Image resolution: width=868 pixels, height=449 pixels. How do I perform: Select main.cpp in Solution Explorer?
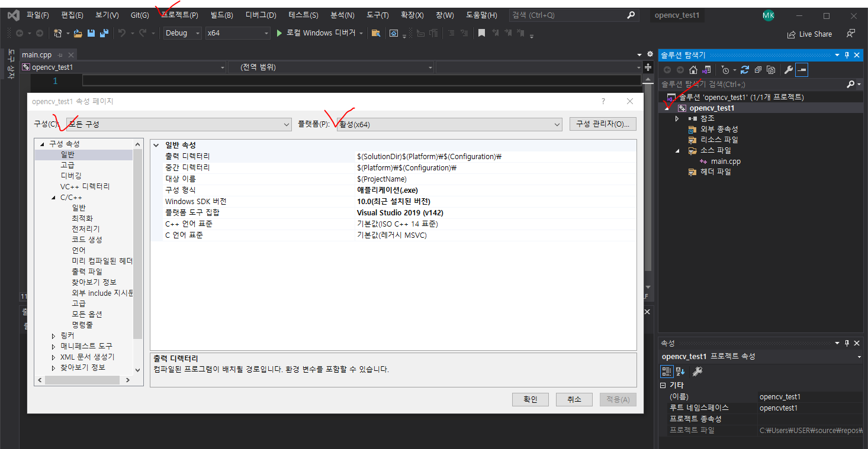pyautogui.click(x=726, y=161)
